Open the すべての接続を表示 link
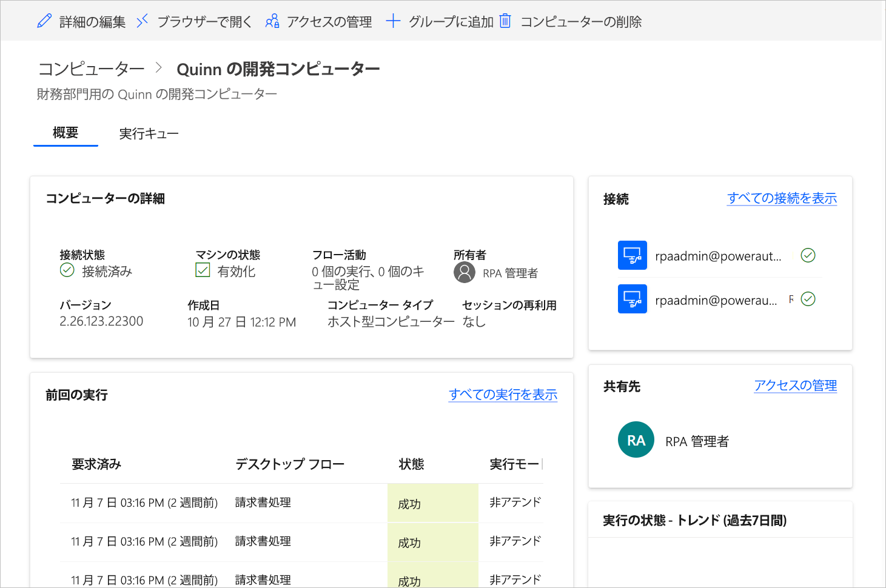 tap(782, 198)
